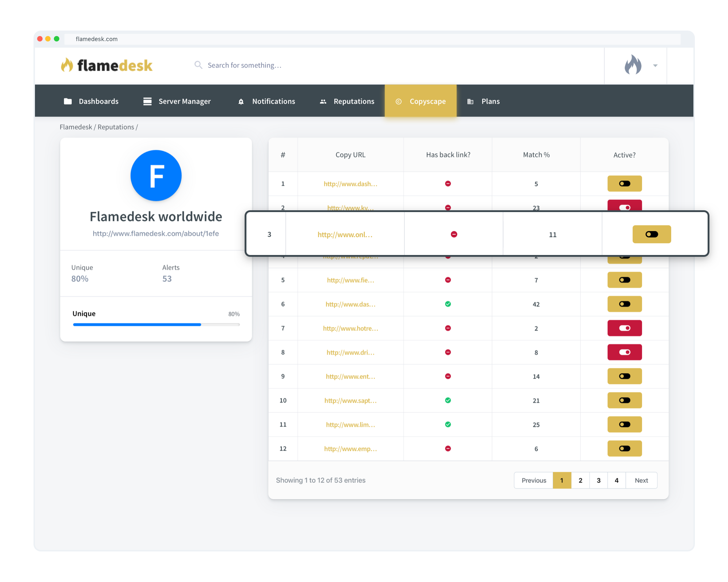Open the http://www.dash… copy URL
This screenshot has height=582, width=728.
click(x=351, y=184)
